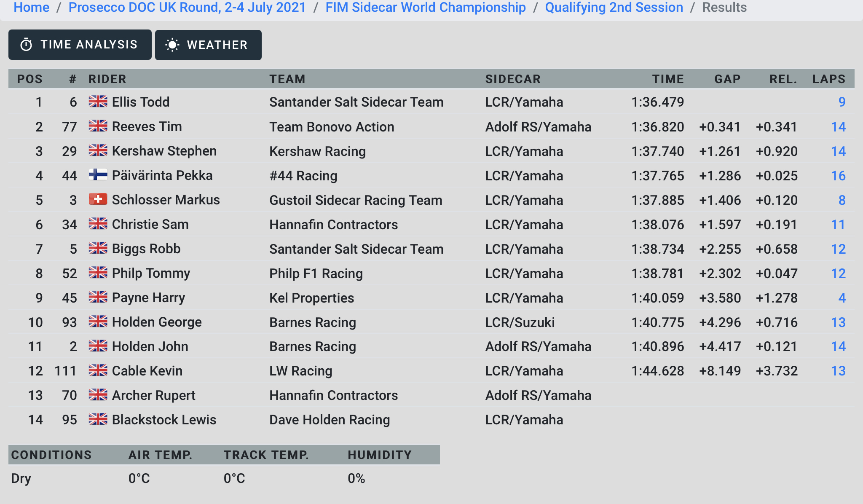Screen dimensions: 863x504
Task: Go to Home breadcrumb
Action: pyautogui.click(x=32, y=7)
